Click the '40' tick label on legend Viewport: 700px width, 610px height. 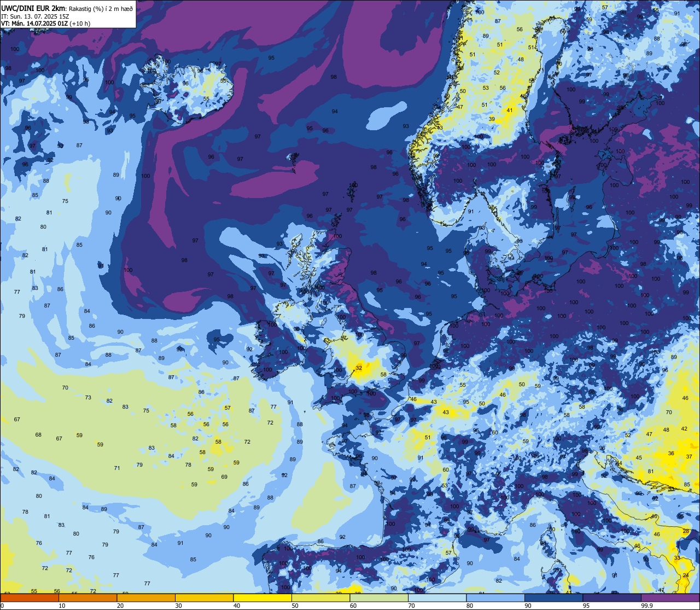coord(236,606)
